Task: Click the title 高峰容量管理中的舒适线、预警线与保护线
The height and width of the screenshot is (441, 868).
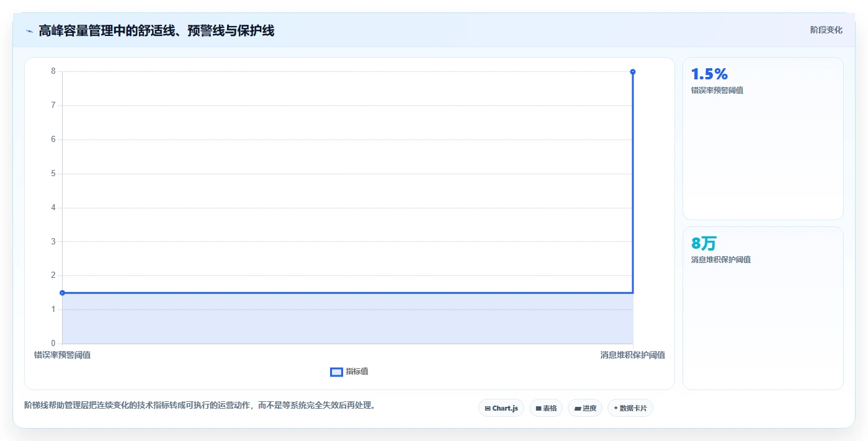Action: click(156, 31)
